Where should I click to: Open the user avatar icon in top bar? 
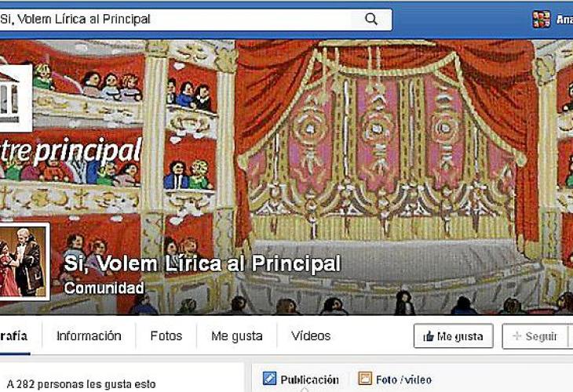[x=541, y=20]
